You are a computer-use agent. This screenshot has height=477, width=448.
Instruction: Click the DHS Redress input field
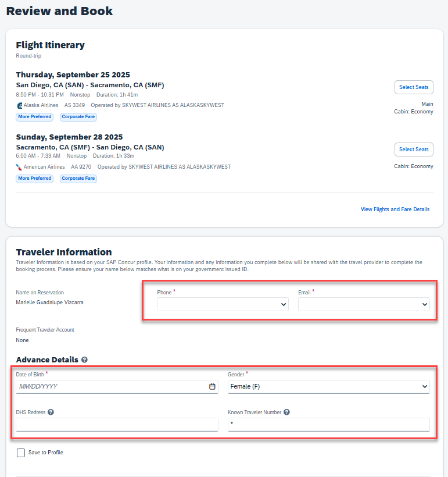click(x=117, y=425)
